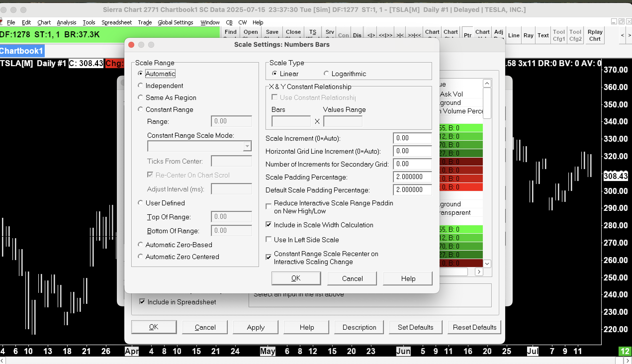Select the Text drawing tool
This screenshot has width=632, height=364.
click(543, 36)
